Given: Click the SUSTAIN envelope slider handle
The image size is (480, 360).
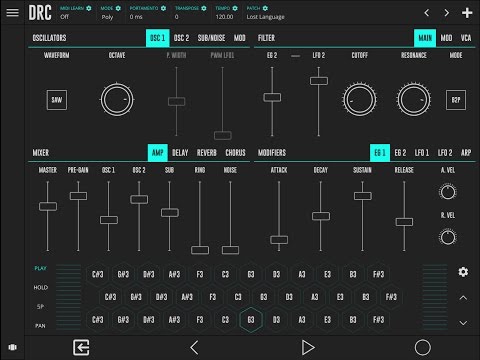Looking at the screenshot, I should (x=363, y=196).
